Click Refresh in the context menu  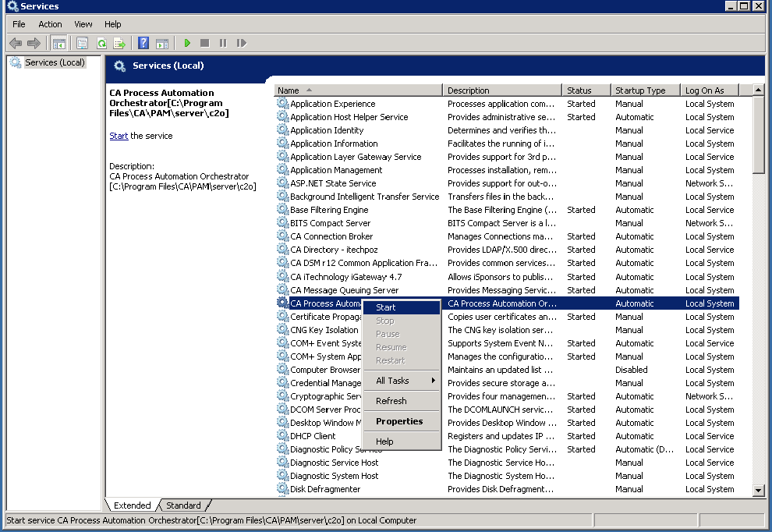(x=391, y=401)
